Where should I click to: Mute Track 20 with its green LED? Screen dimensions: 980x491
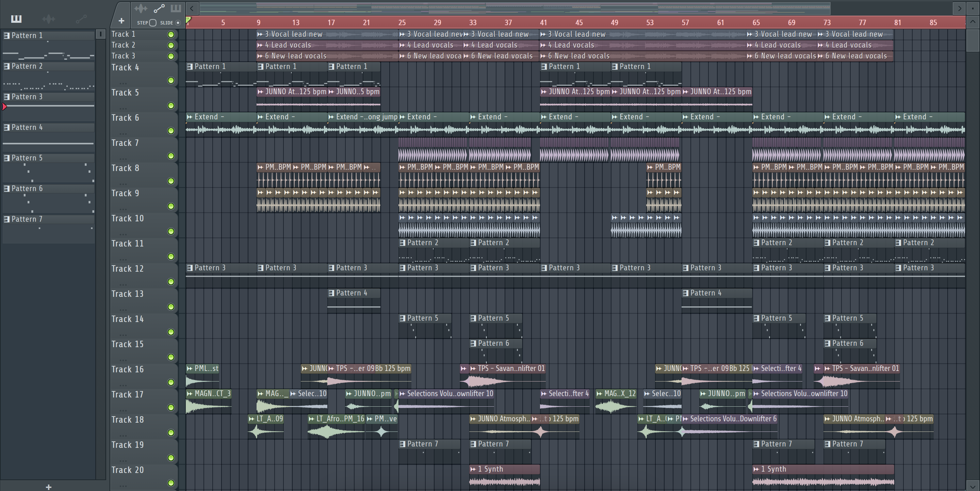tap(171, 483)
